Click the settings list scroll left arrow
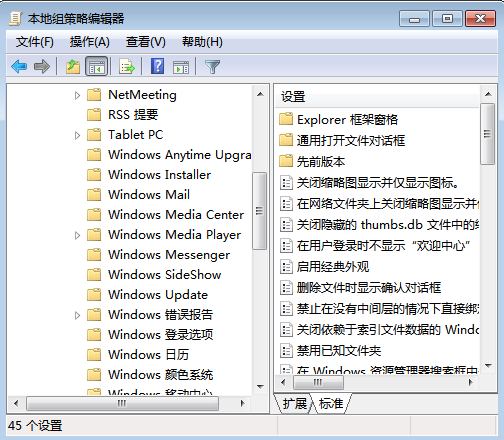The height and width of the screenshot is (440, 504). pos(283,382)
